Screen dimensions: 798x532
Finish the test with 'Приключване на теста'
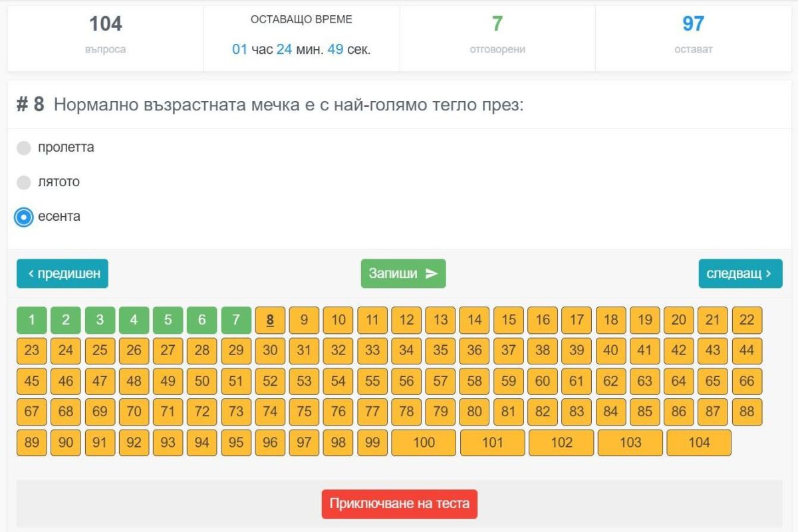[399, 503]
